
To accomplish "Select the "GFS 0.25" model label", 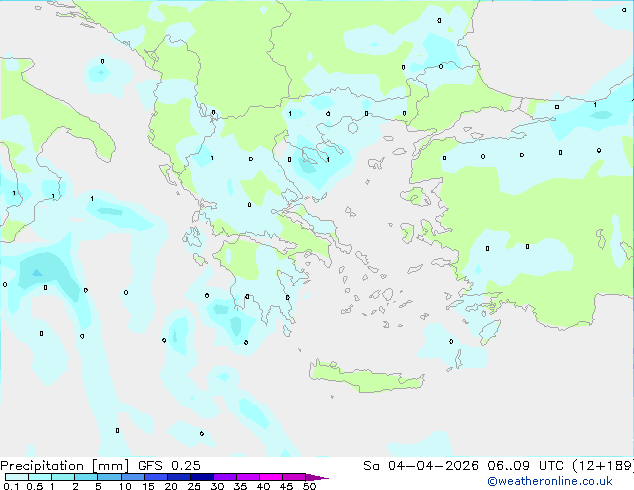I will coord(169,466).
